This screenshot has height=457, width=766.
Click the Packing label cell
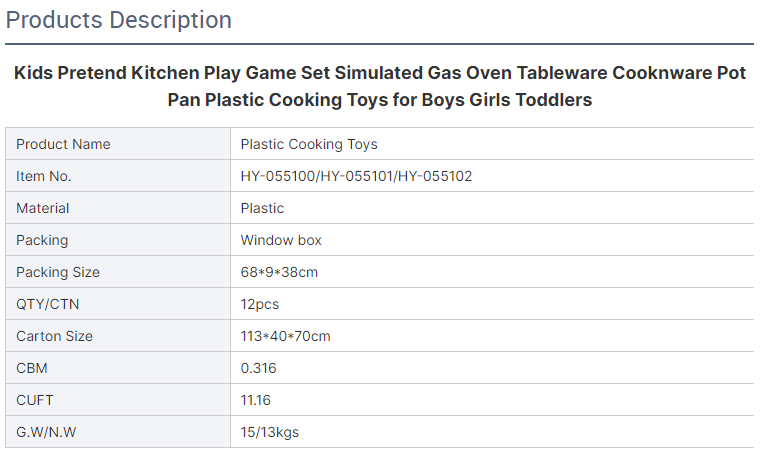[x=118, y=240]
